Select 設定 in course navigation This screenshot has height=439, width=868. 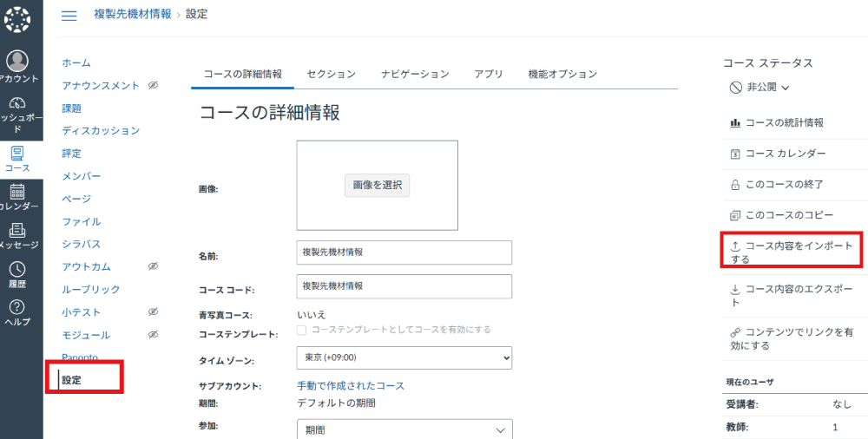click(x=71, y=380)
